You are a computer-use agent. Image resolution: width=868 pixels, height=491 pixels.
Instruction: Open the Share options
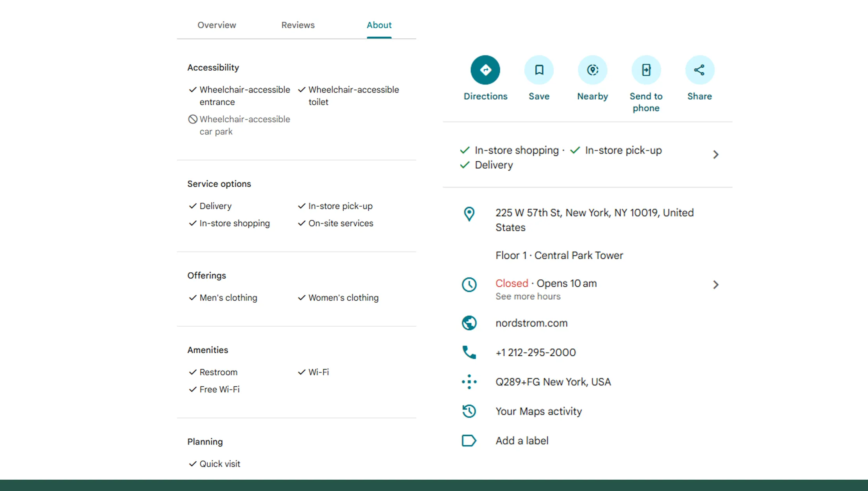click(699, 70)
